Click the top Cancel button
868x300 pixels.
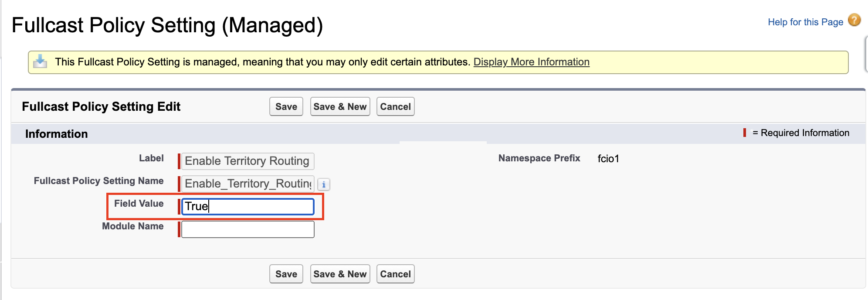395,106
